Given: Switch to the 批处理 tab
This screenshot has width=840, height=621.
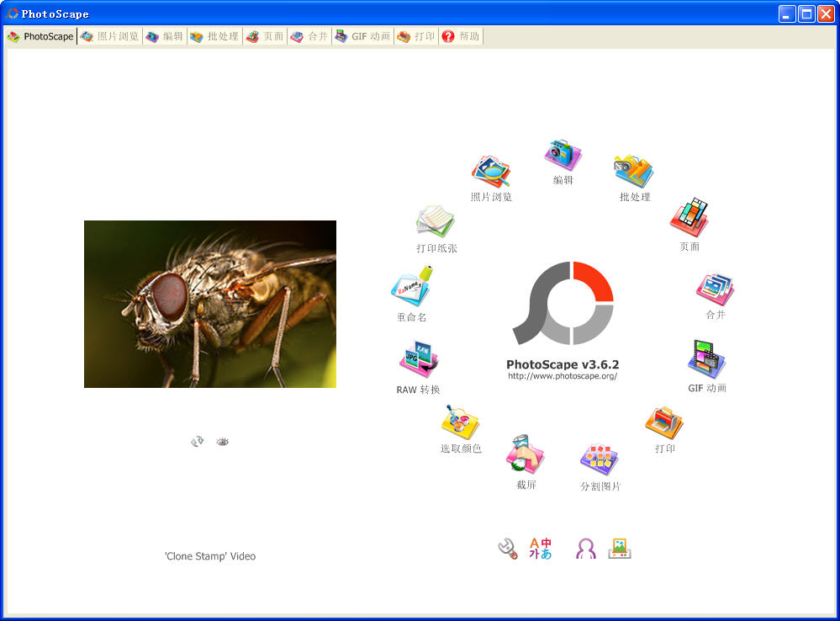Looking at the screenshot, I should coord(214,36).
